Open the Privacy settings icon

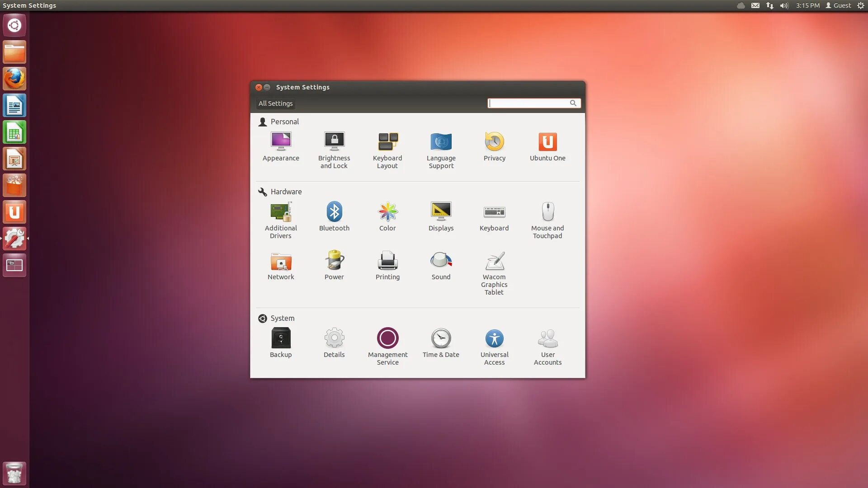(x=494, y=142)
